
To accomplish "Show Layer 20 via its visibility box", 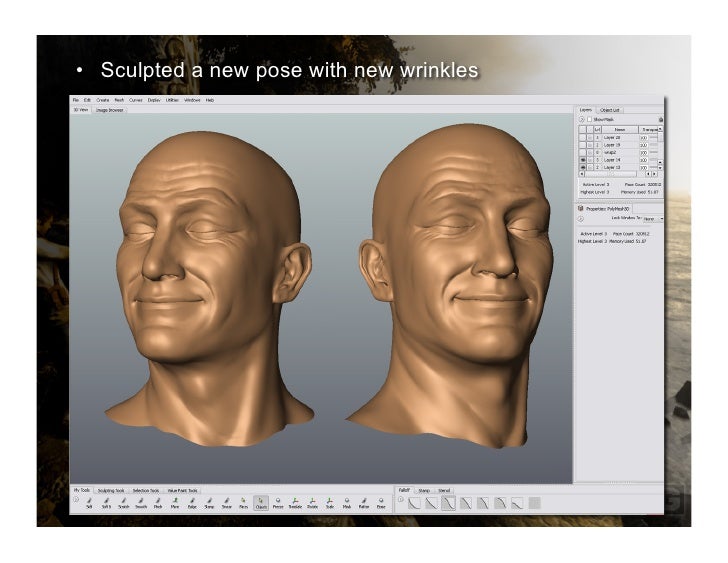I will [x=584, y=137].
